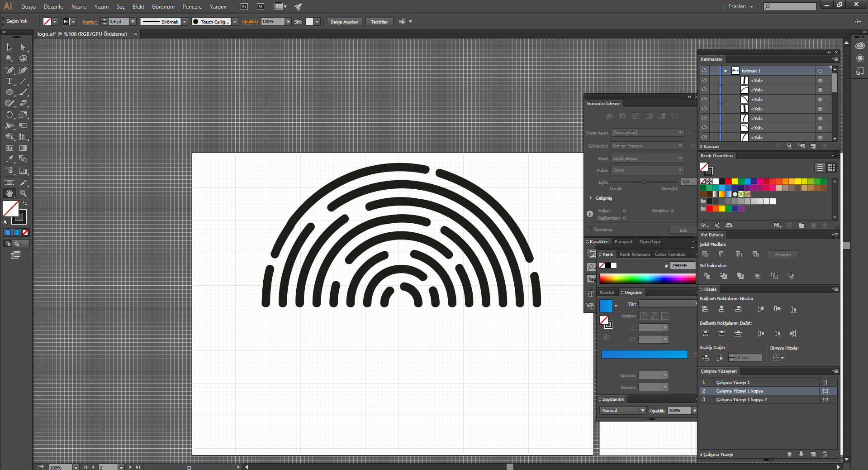Open the blend mode Normal dropdown
The height and width of the screenshot is (470, 868).
[623, 410]
